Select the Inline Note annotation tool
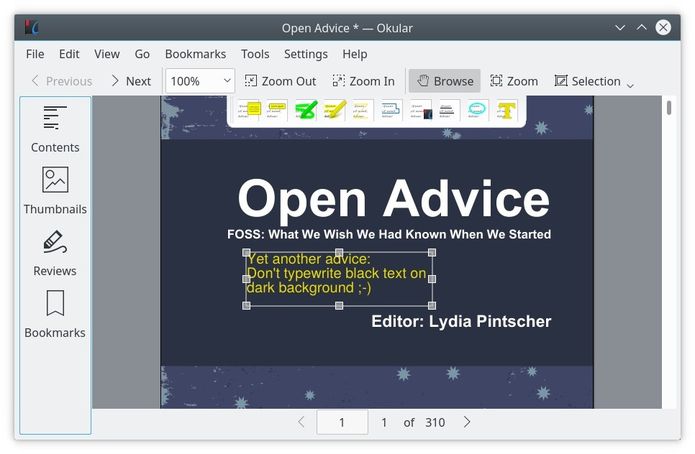The width and height of the screenshot is (695, 454). click(276, 110)
